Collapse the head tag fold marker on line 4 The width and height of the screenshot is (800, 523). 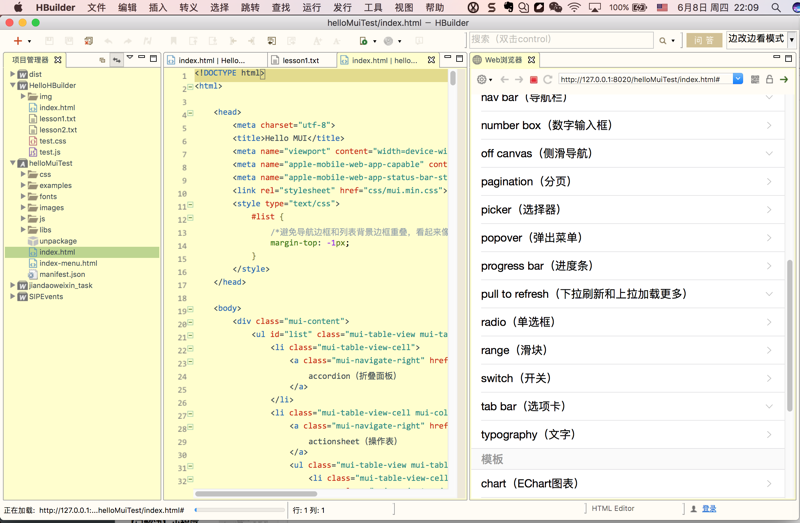coord(190,113)
